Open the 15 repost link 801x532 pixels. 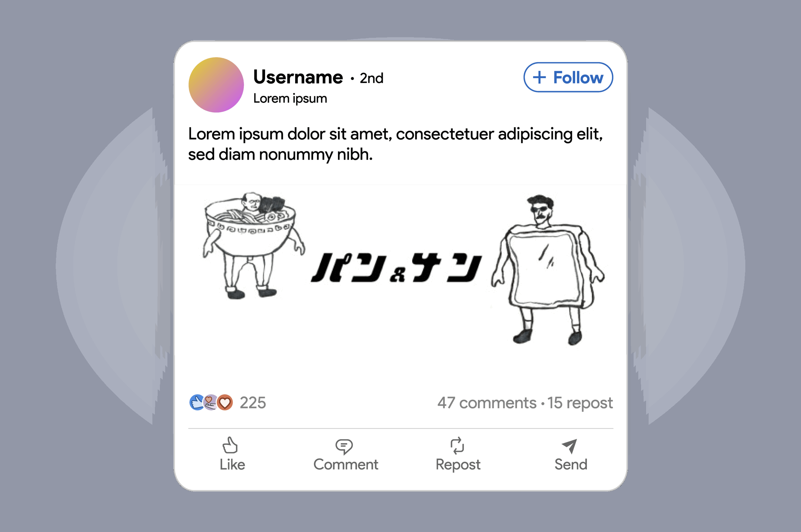(580, 403)
